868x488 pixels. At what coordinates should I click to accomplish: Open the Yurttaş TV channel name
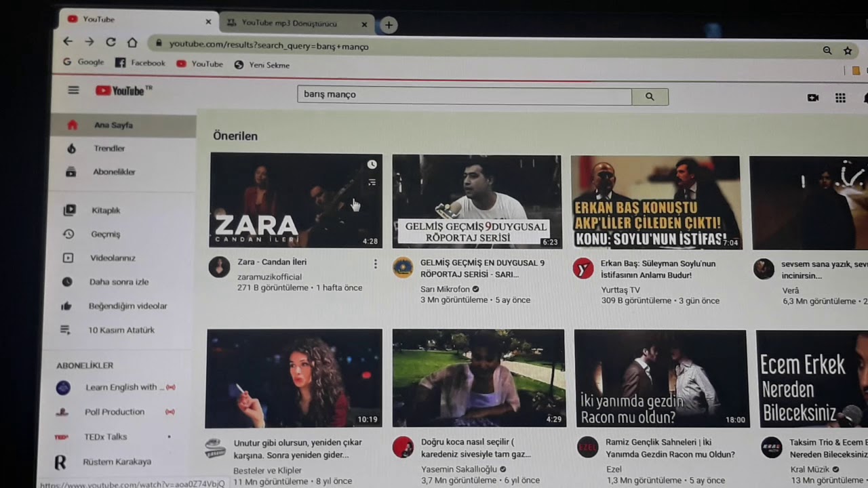coord(620,290)
